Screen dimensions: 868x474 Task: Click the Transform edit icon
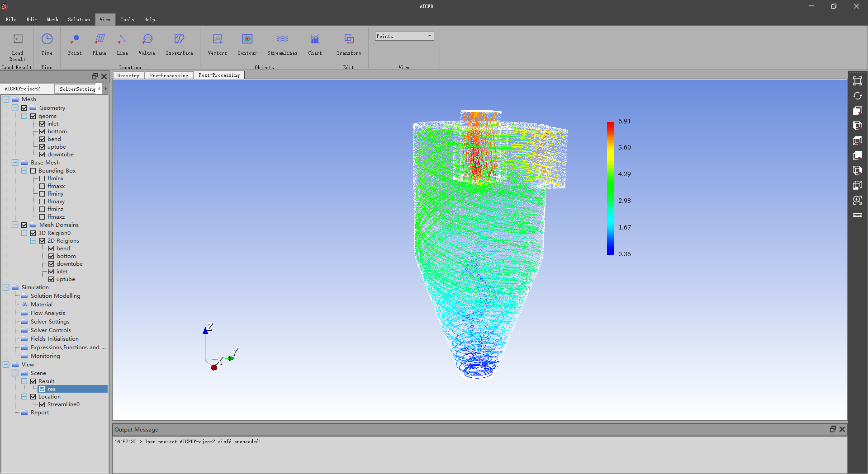pyautogui.click(x=349, y=39)
